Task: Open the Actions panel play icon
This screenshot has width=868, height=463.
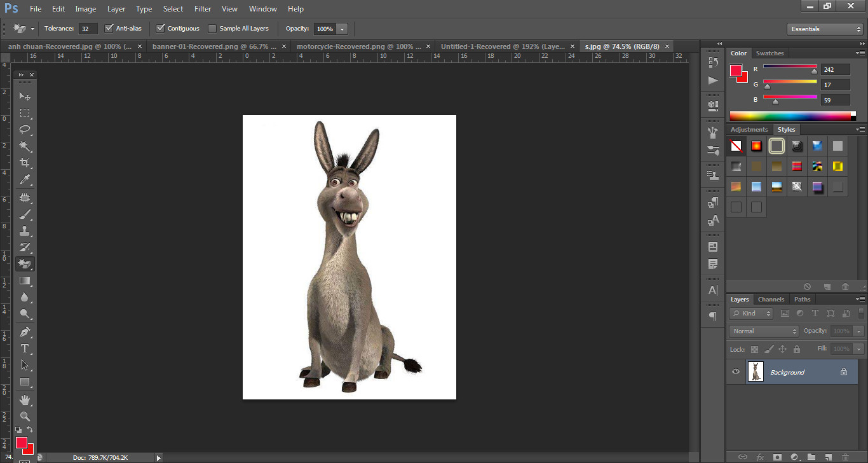Action: click(713, 80)
